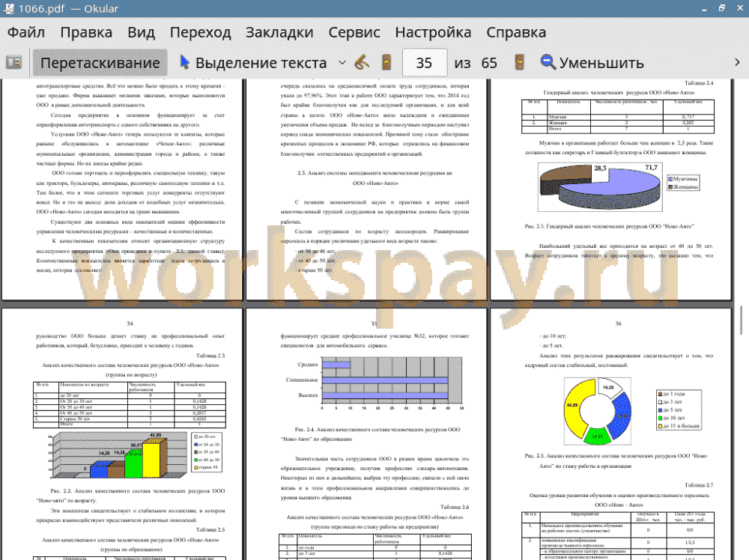Activate the Перетаскивание browse mode

tap(100, 63)
